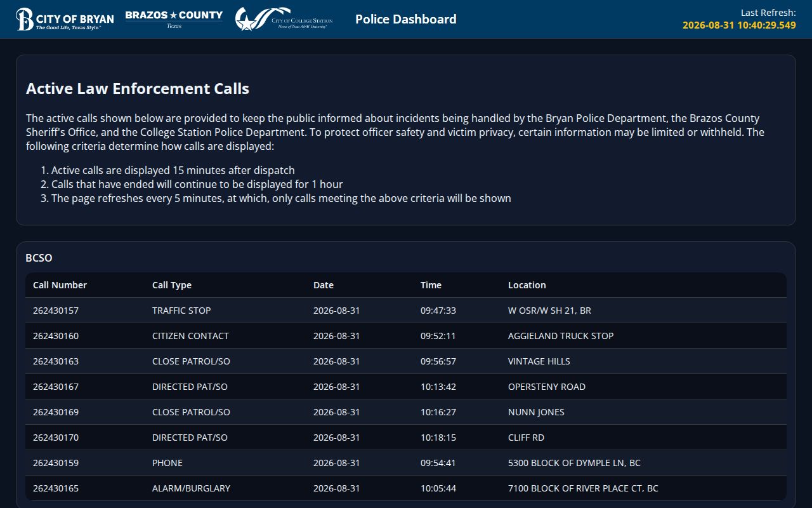Image resolution: width=812 pixels, height=508 pixels.
Task: Click location 5300 BLOCK OF DYMPLE LN, BC
Action: [x=574, y=463]
